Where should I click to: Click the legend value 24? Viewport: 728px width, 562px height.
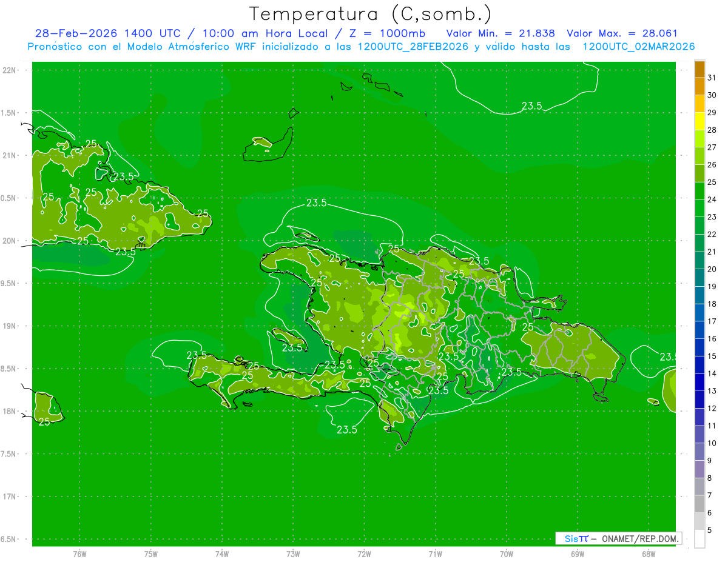pyautogui.click(x=712, y=199)
